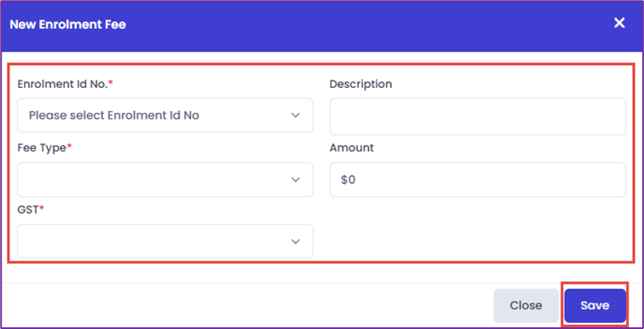The height and width of the screenshot is (329, 644).
Task: Close the dialog with the X icon
Action: (x=619, y=23)
